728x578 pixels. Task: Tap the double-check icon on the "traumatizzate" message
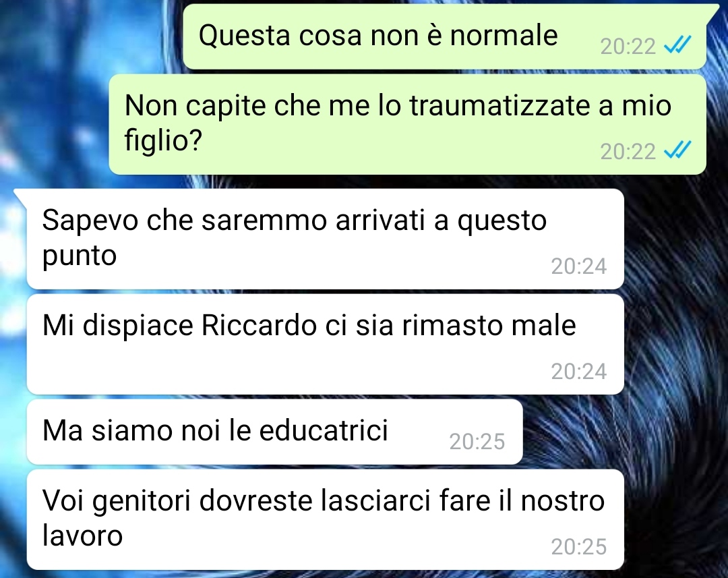coord(678,150)
